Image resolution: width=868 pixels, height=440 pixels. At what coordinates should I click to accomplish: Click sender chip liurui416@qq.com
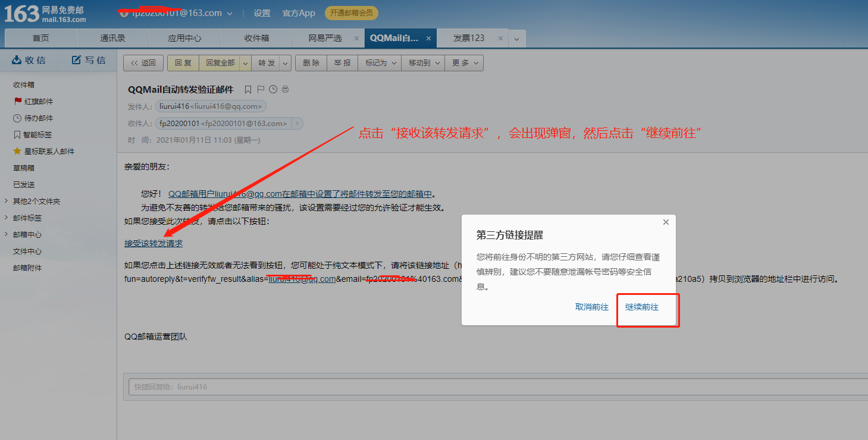tap(211, 106)
